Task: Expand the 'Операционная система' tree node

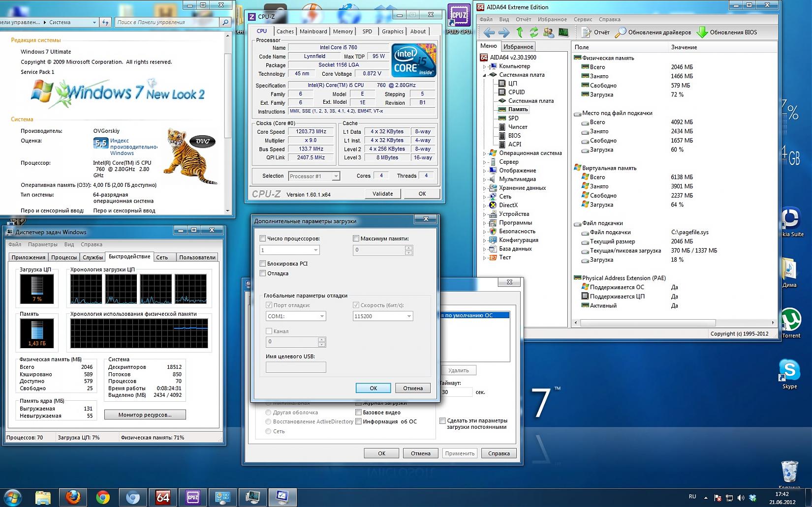Action: (x=484, y=153)
